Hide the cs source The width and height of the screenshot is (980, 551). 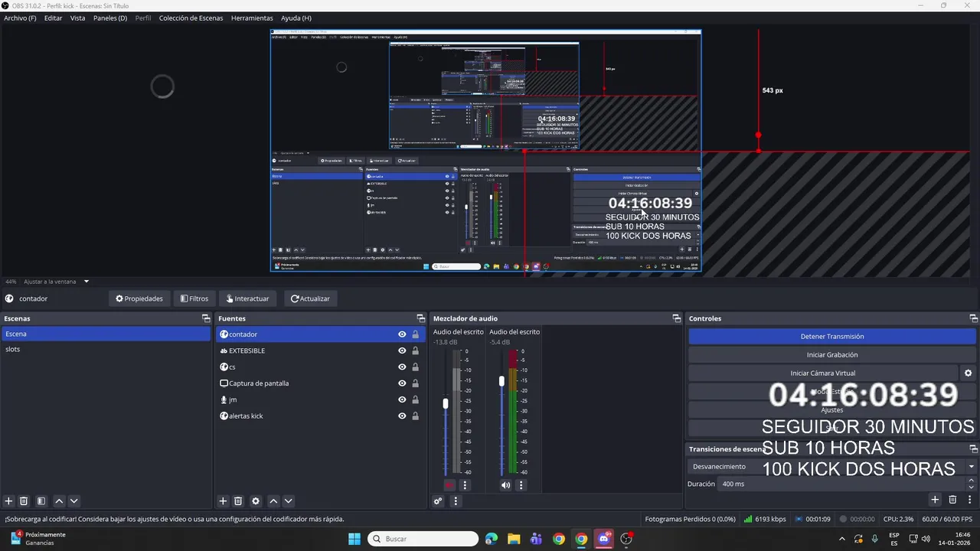[402, 367]
